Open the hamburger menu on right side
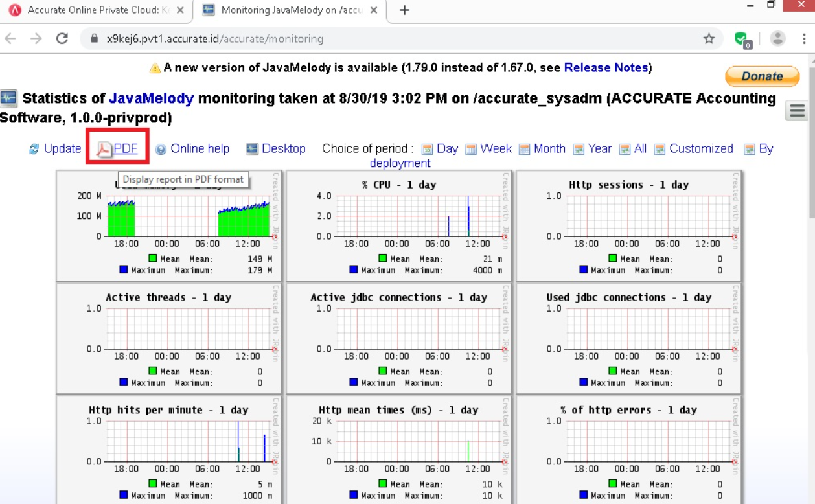The height and width of the screenshot is (504, 815). [x=797, y=111]
